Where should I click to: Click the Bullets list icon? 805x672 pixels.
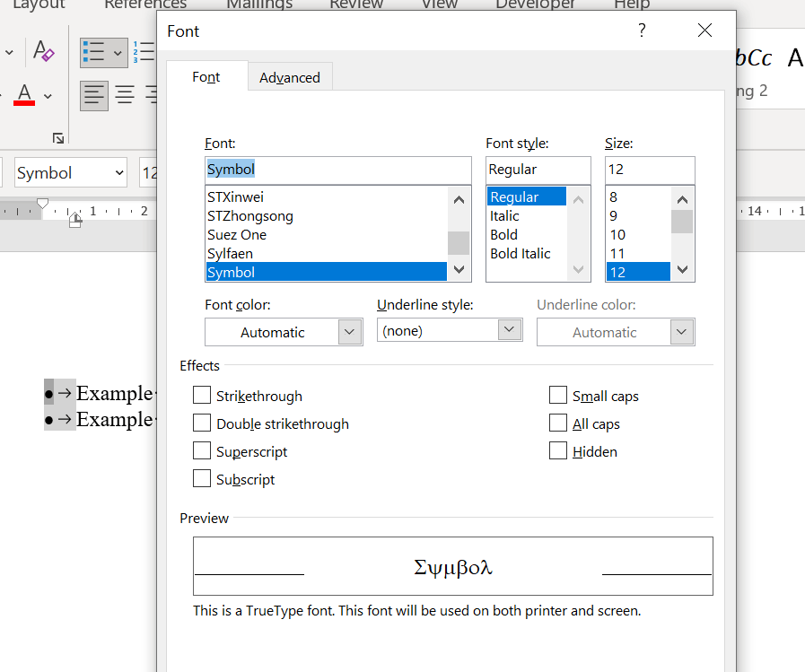coord(94,52)
